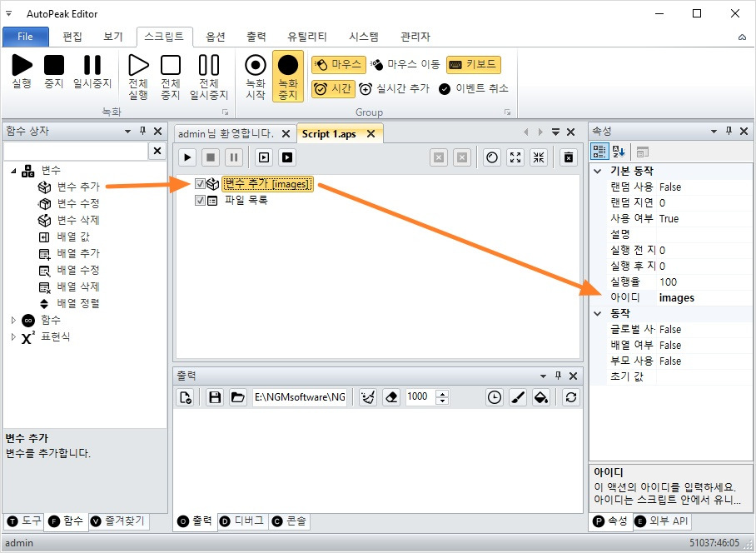The width and height of the screenshot is (756, 553).
Task: Stop recording with 녹화 중지
Action: click(288, 77)
